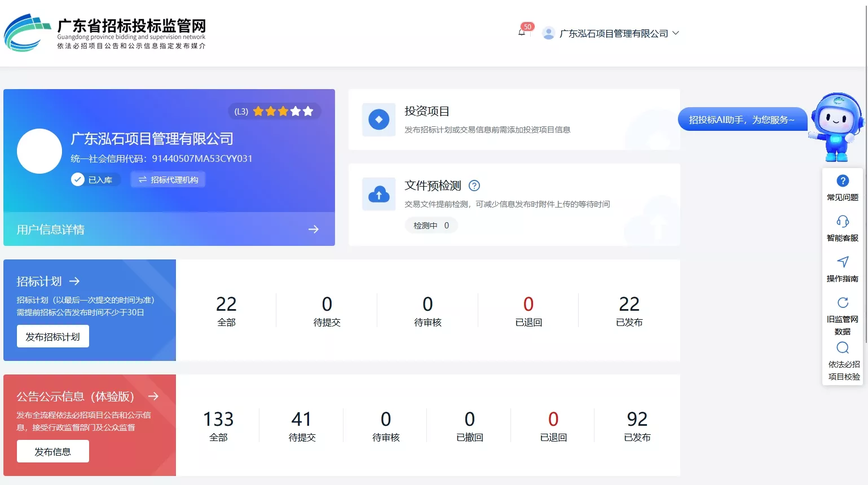Click the user avatar icon in header
The image size is (868, 485).
[548, 33]
